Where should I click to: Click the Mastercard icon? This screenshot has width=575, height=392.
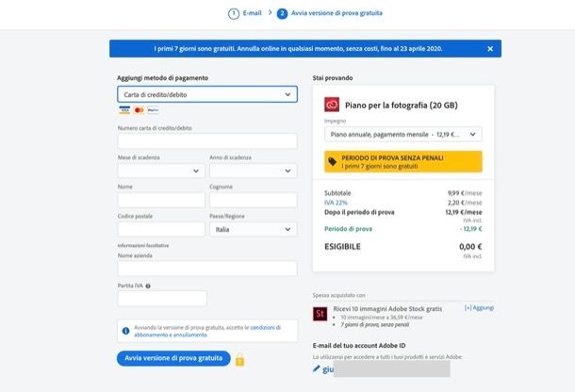(x=139, y=110)
